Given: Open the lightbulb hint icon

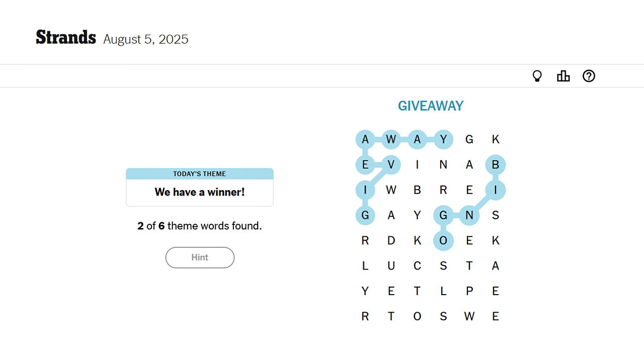Looking at the screenshot, I should (x=537, y=75).
